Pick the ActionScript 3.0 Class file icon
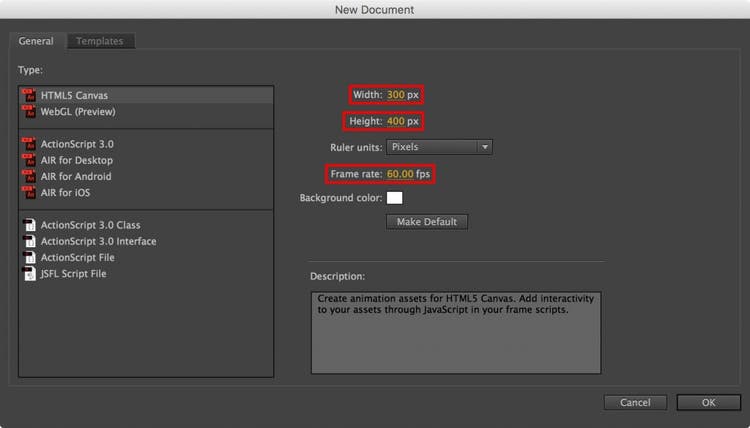Viewport: 750px width, 428px height. (28, 225)
